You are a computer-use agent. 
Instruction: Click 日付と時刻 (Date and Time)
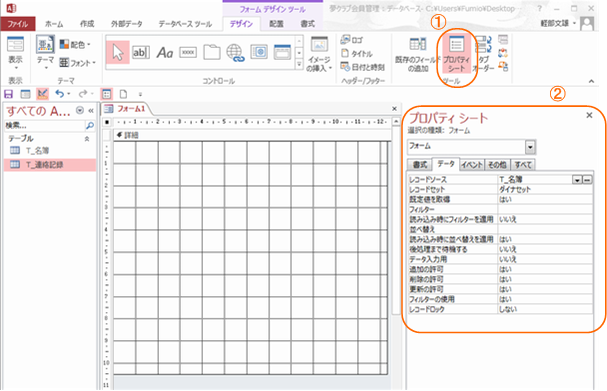[363, 67]
